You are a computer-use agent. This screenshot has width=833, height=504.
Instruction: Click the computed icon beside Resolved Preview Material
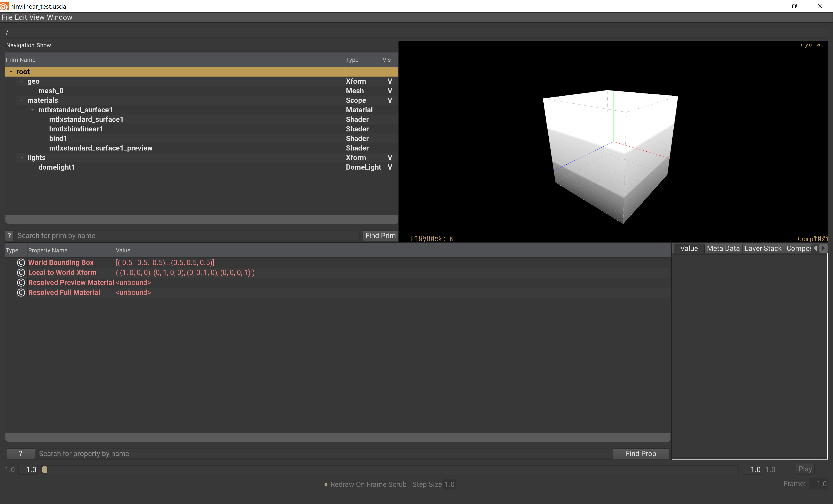point(21,283)
